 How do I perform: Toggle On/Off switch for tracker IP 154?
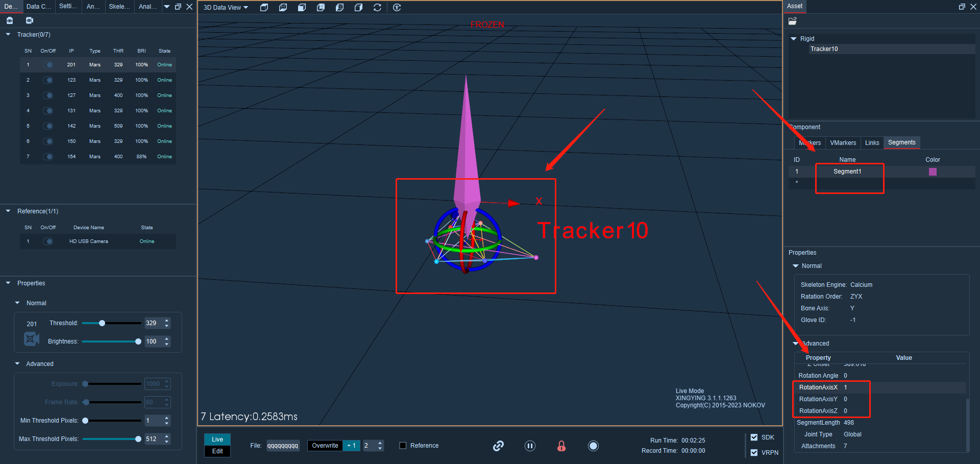[x=48, y=157]
